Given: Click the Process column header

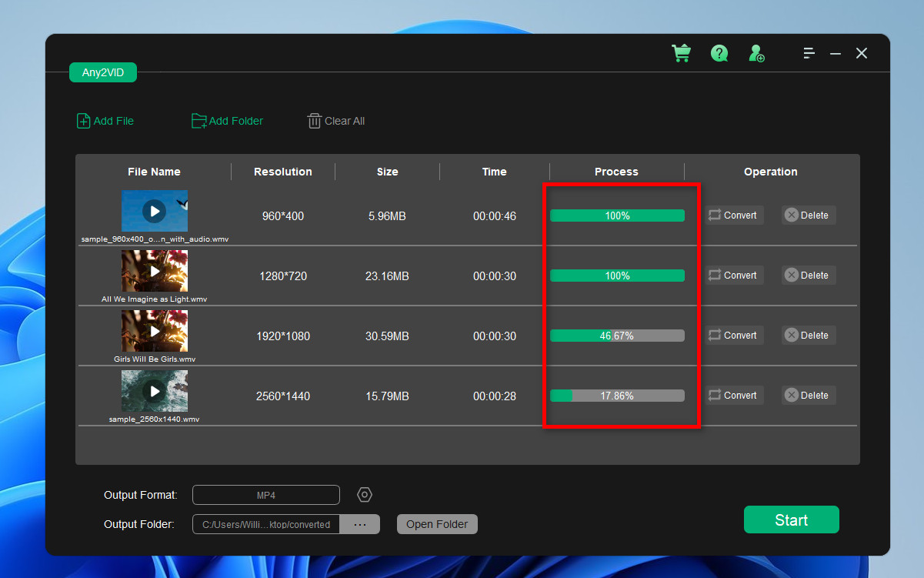Looking at the screenshot, I should coord(616,172).
